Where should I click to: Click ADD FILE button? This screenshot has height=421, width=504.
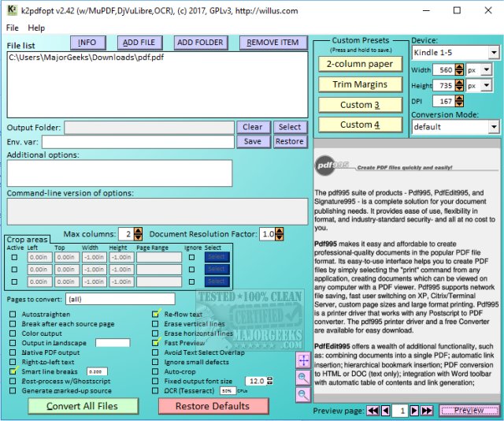click(x=139, y=43)
